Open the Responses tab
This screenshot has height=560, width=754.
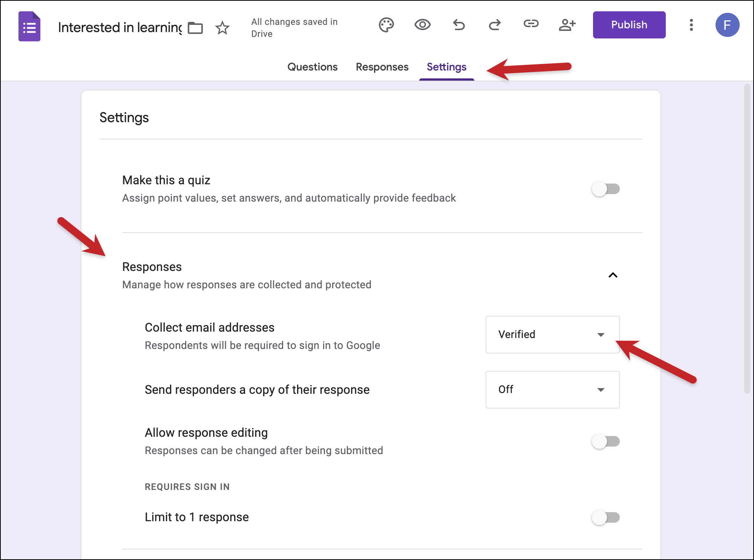(382, 67)
